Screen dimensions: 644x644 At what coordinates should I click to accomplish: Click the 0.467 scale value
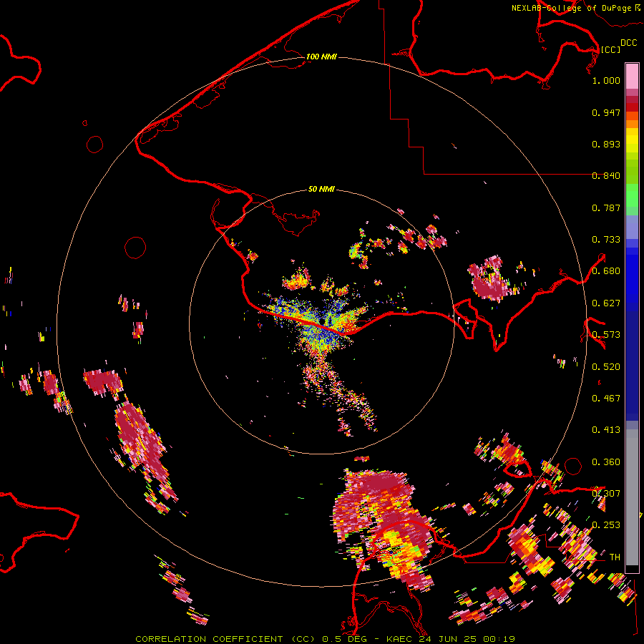(606, 399)
